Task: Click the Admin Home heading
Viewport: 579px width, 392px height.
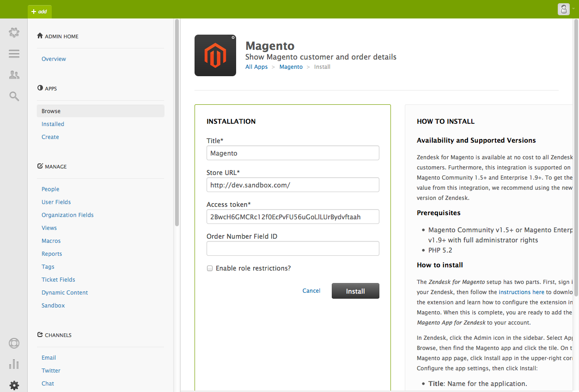Action: [x=58, y=36]
